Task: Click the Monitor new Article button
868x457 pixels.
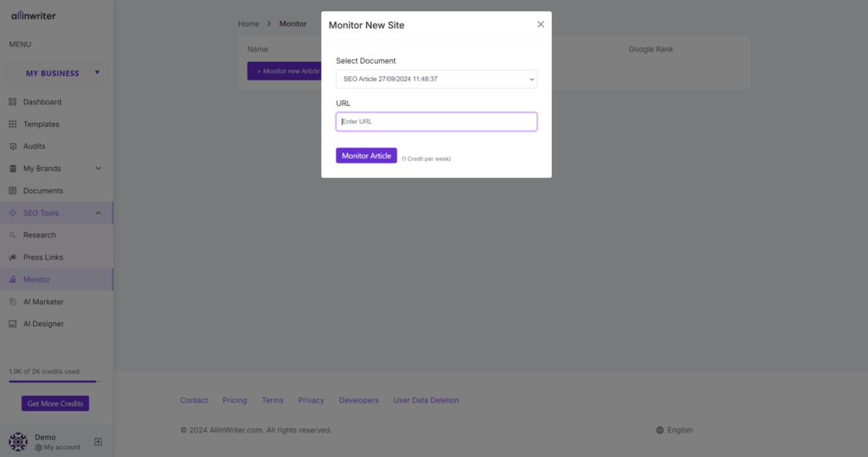Action: (x=285, y=71)
